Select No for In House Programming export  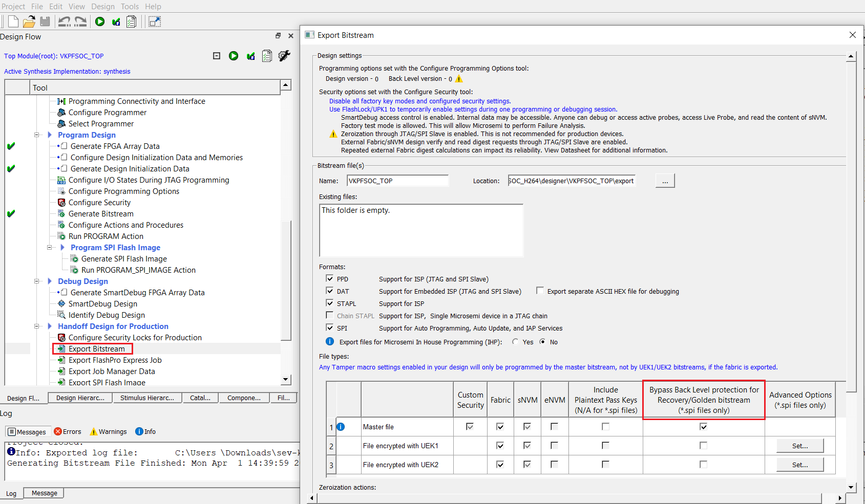tap(542, 342)
